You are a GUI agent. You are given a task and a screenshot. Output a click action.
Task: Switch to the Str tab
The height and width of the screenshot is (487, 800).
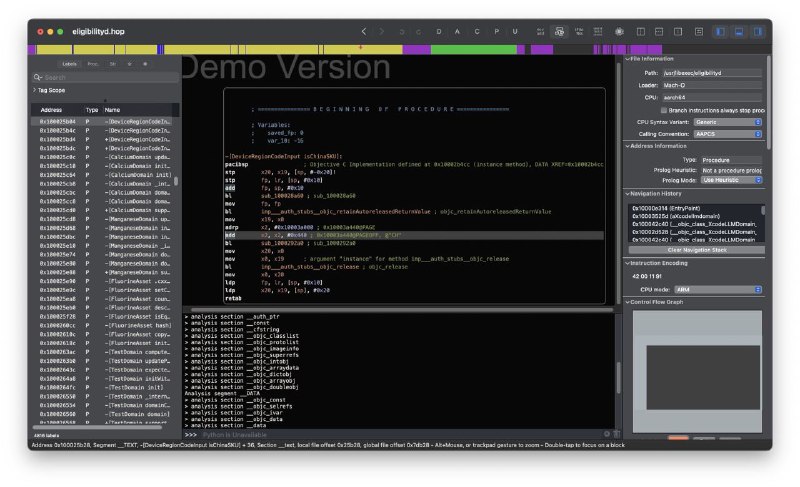(112, 64)
